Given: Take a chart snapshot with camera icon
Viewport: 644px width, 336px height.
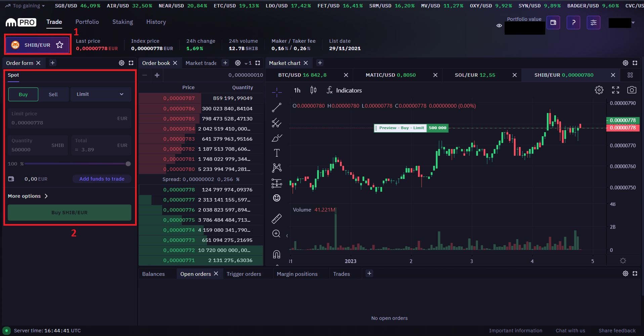Looking at the screenshot, I should point(632,90).
